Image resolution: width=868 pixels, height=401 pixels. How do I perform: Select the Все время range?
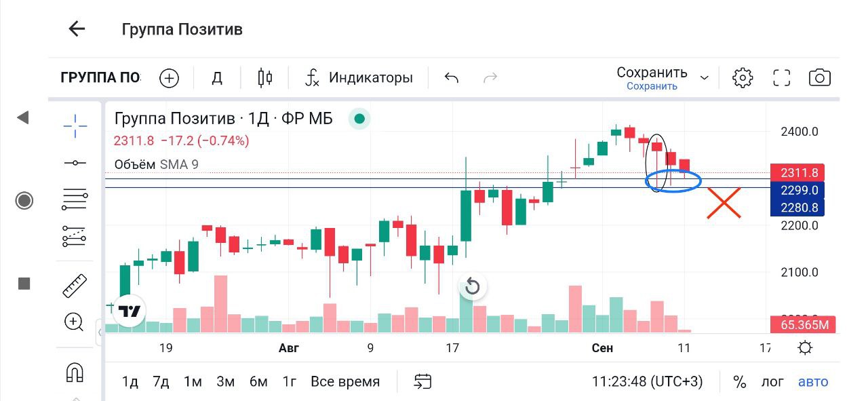click(x=345, y=382)
